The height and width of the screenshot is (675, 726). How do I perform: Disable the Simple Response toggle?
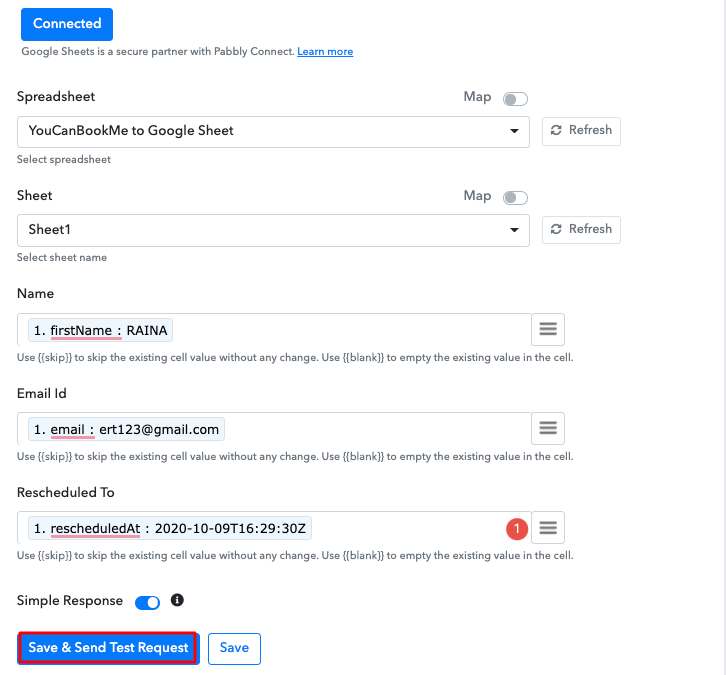[x=147, y=602]
